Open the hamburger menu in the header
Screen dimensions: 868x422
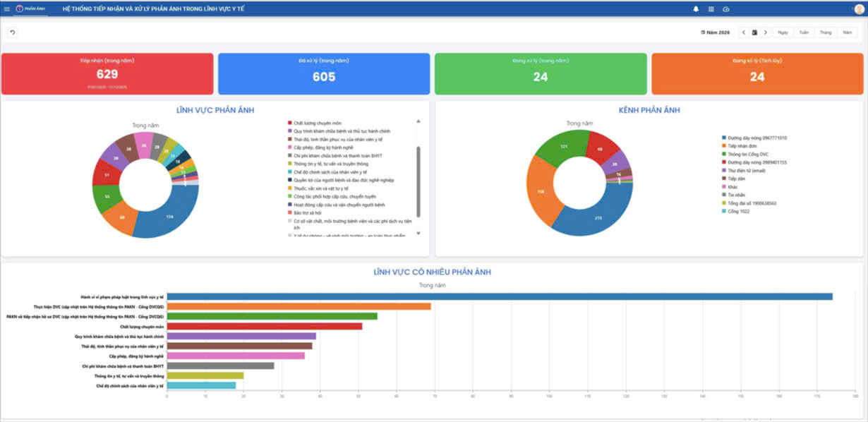(x=7, y=9)
